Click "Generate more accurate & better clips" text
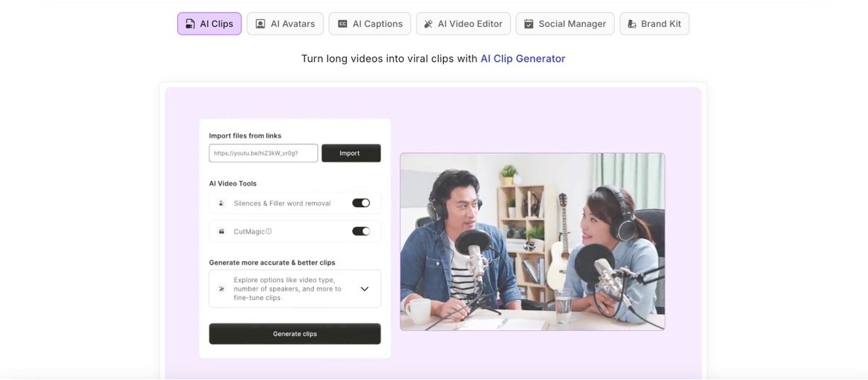The width and height of the screenshot is (868, 380). click(x=272, y=262)
